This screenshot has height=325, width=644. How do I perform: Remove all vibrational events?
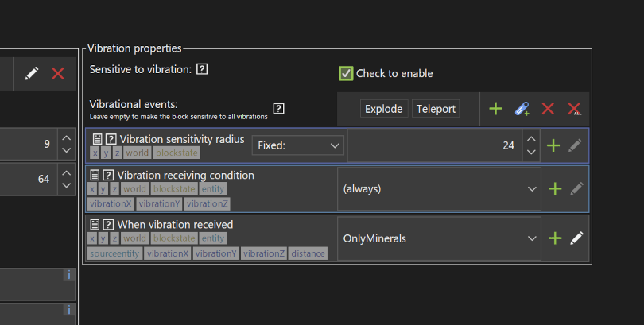pos(574,109)
